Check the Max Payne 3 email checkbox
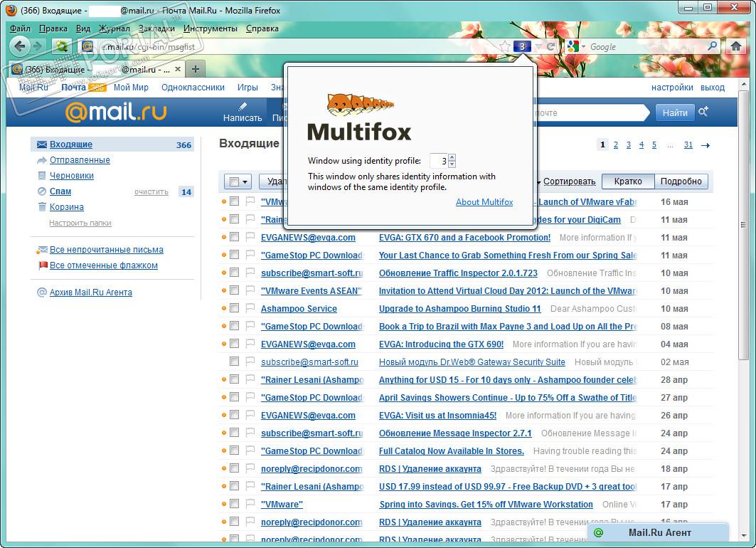 pos(234,326)
